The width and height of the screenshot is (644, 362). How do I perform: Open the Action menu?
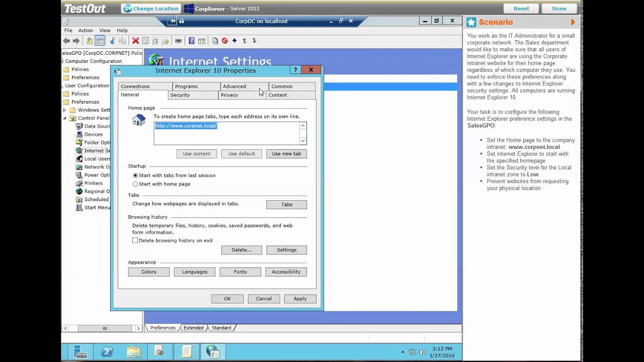(x=86, y=30)
